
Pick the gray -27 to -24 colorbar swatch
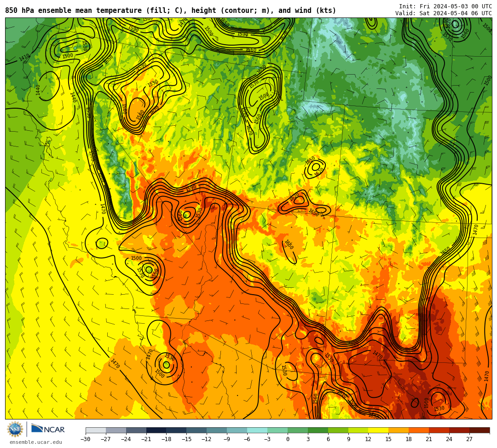[116, 430]
